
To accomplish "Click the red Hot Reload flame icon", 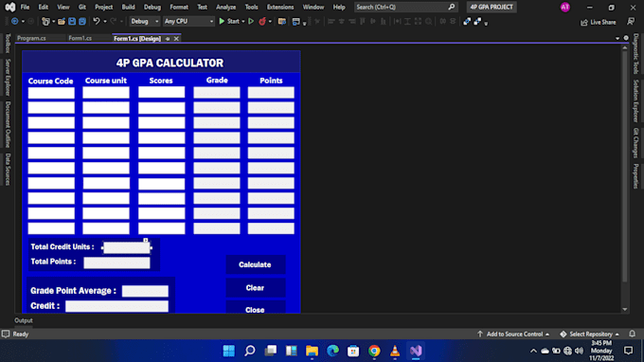I will pos(262,22).
